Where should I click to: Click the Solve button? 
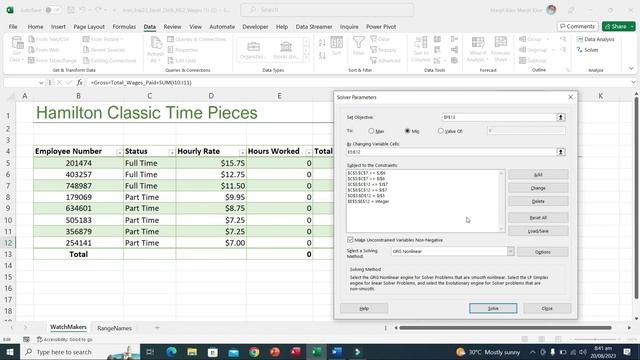point(493,308)
